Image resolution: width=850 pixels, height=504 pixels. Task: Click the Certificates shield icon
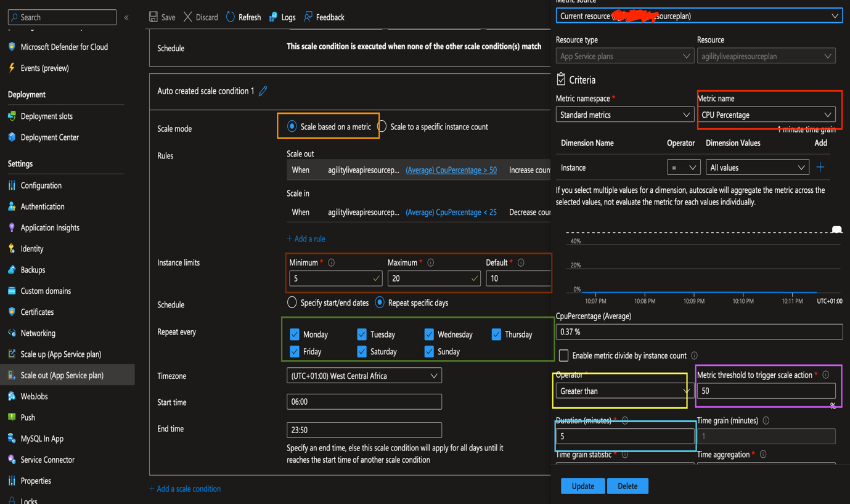pos(12,312)
